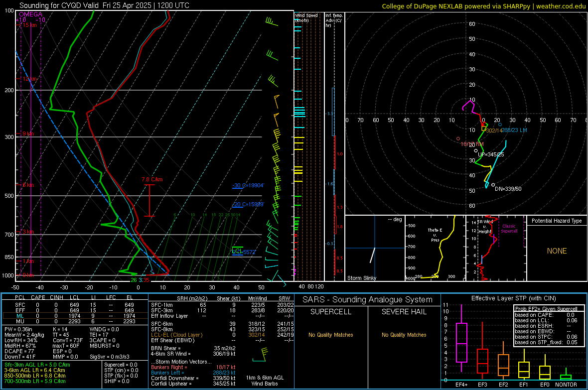588x390 pixels.
Task: Click the white storm slinky line
Action: (x=372, y=255)
